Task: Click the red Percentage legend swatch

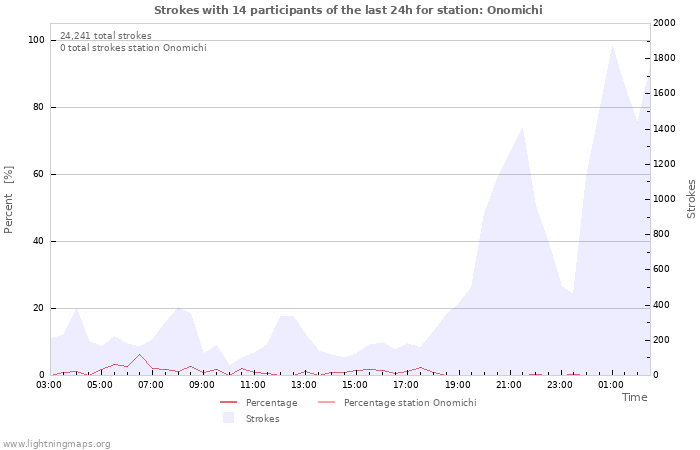Action: [228, 403]
